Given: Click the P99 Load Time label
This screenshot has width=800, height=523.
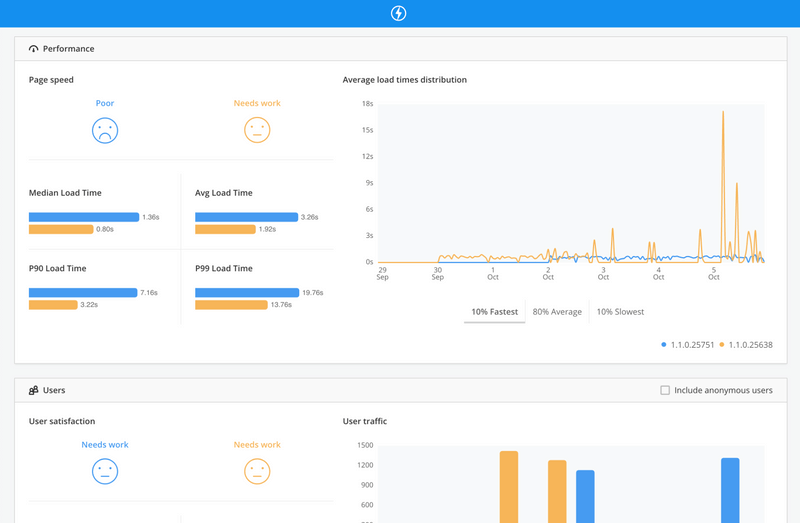Looking at the screenshot, I should click(x=224, y=268).
